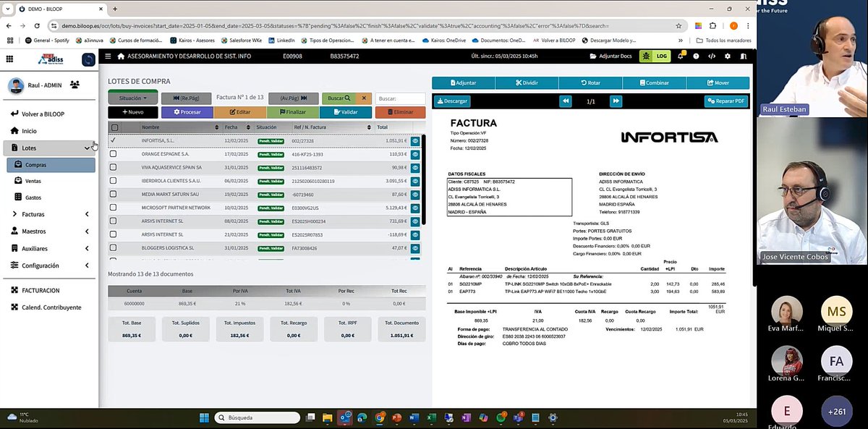Click Adjuntar Docs in the top bar
868x429 pixels.
tap(611, 56)
